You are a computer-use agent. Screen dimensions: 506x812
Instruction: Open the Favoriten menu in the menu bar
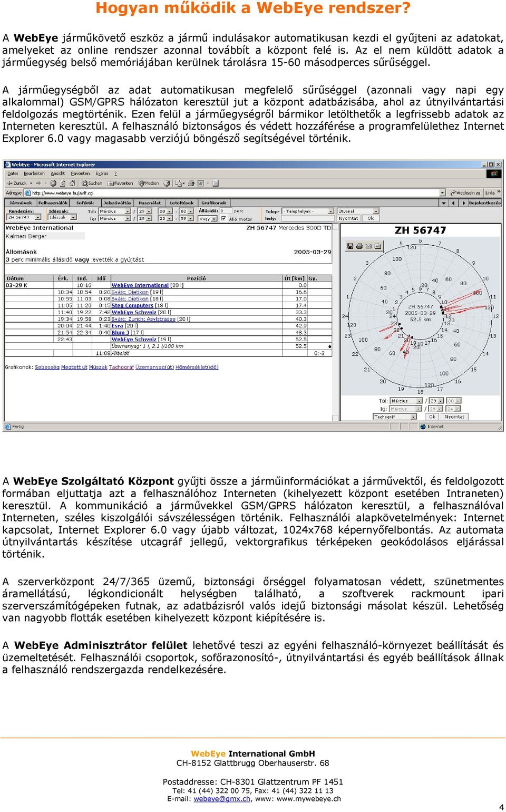pos(80,173)
